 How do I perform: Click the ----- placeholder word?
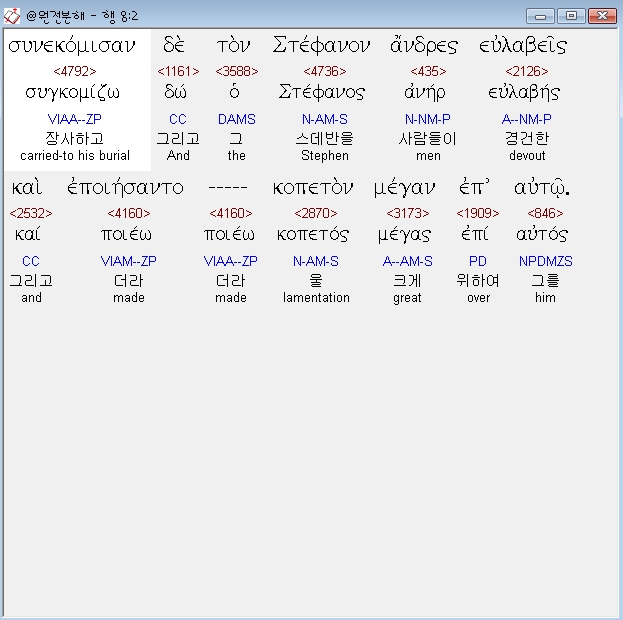point(228,188)
